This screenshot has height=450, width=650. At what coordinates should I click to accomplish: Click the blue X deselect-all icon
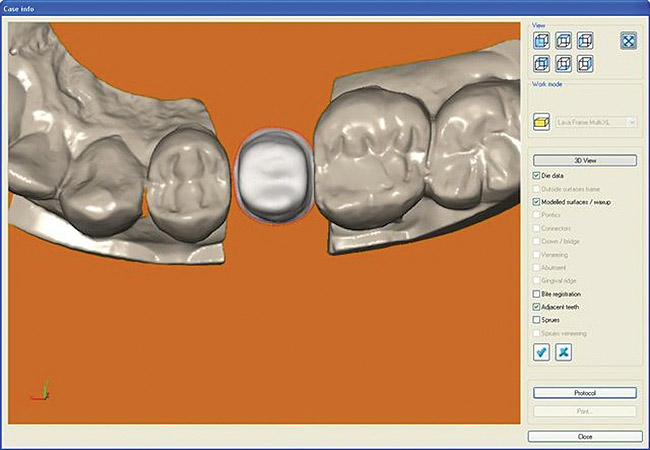(x=563, y=352)
